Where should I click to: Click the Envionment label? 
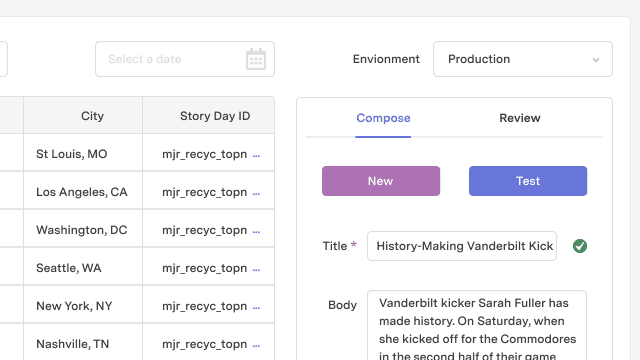386,59
